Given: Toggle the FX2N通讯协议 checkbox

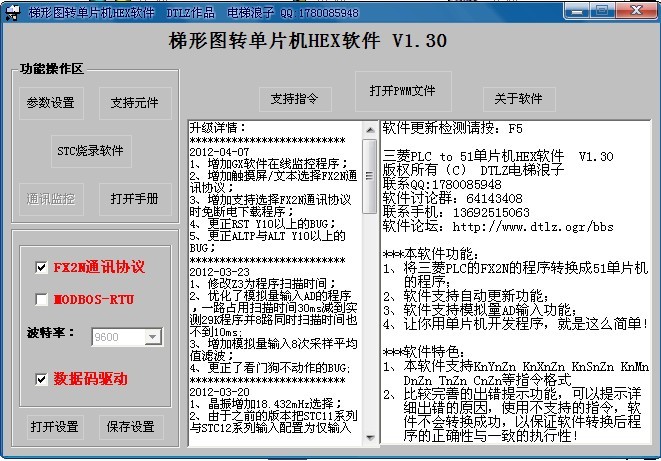Looking at the screenshot, I should pyautogui.click(x=41, y=267).
